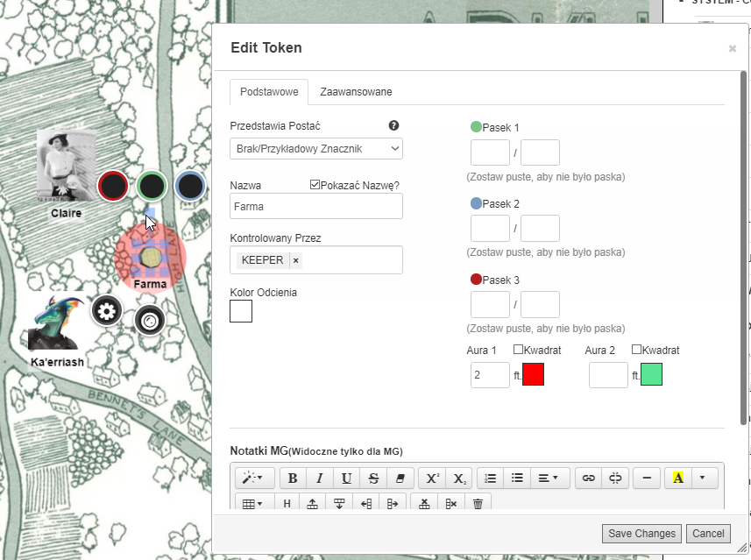The image size is (751, 560).
Task: Toggle table header row button
Action: tap(287, 503)
